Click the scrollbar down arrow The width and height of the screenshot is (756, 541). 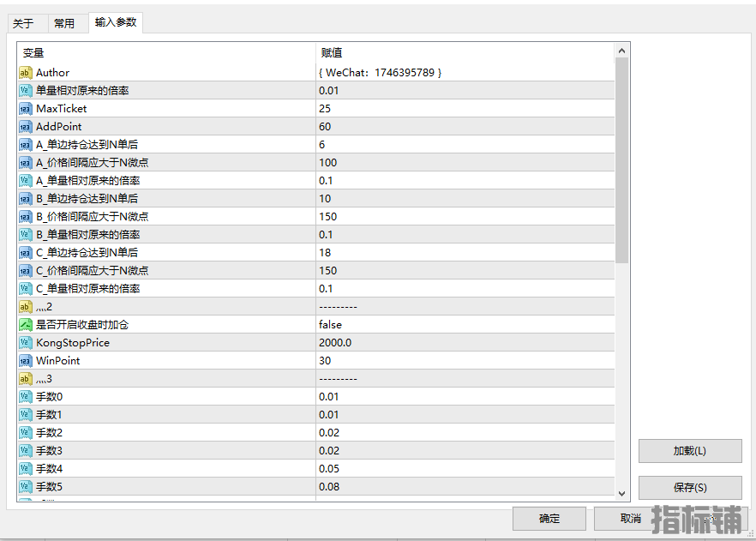click(622, 493)
